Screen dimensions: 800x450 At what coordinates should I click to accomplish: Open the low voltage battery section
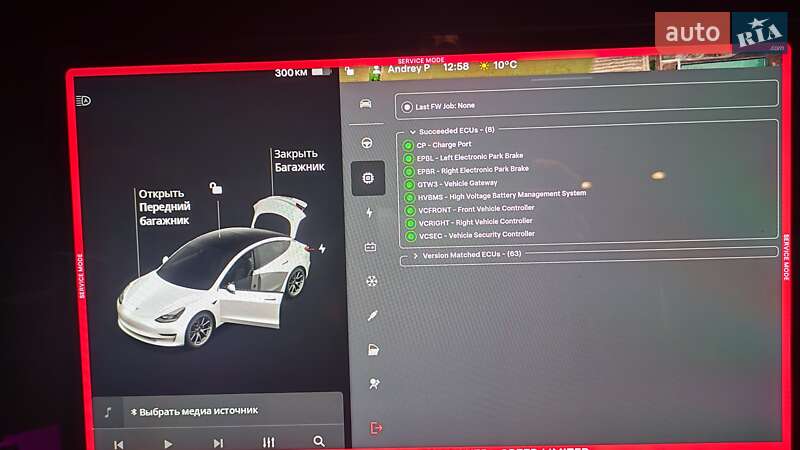point(370,247)
